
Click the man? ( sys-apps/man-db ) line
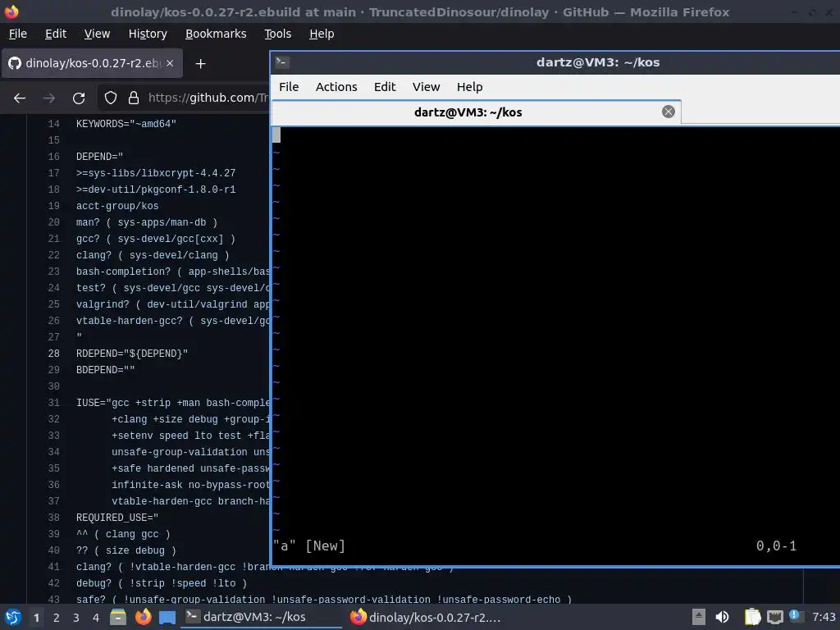coord(146,222)
